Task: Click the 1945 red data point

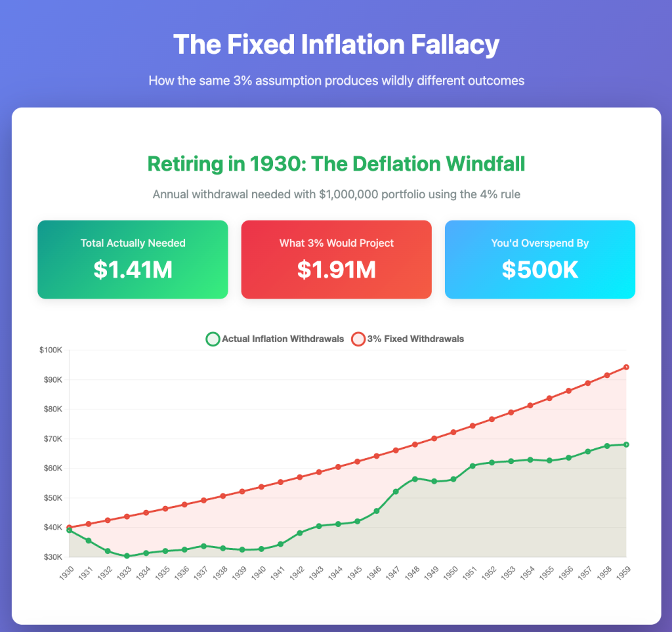Action: click(357, 461)
